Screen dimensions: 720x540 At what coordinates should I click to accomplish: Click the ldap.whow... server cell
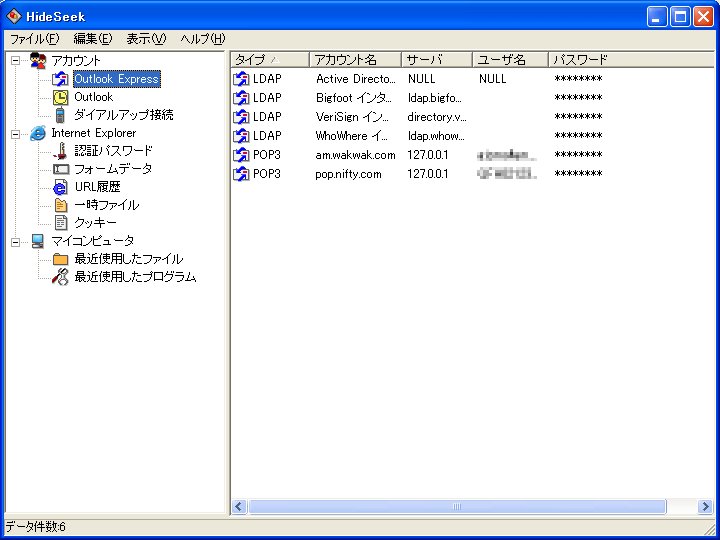[x=436, y=136]
